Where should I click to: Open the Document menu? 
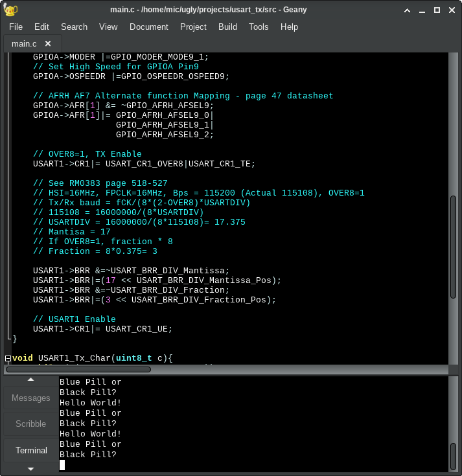(x=149, y=27)
